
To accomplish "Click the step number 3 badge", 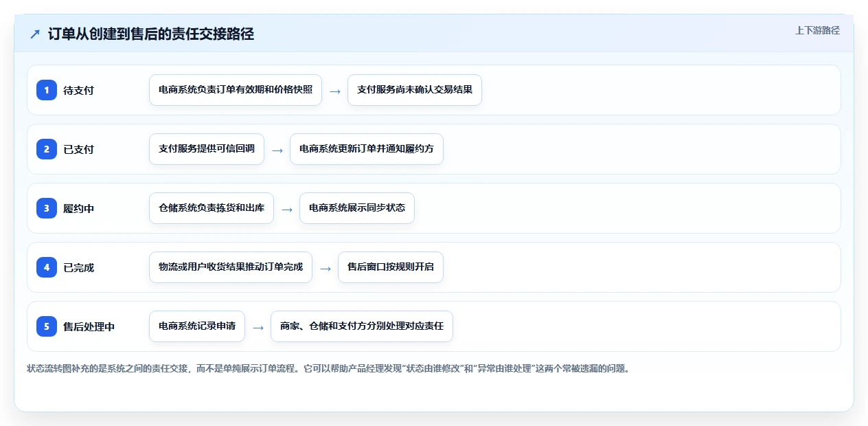I will (x=47, y=208).
